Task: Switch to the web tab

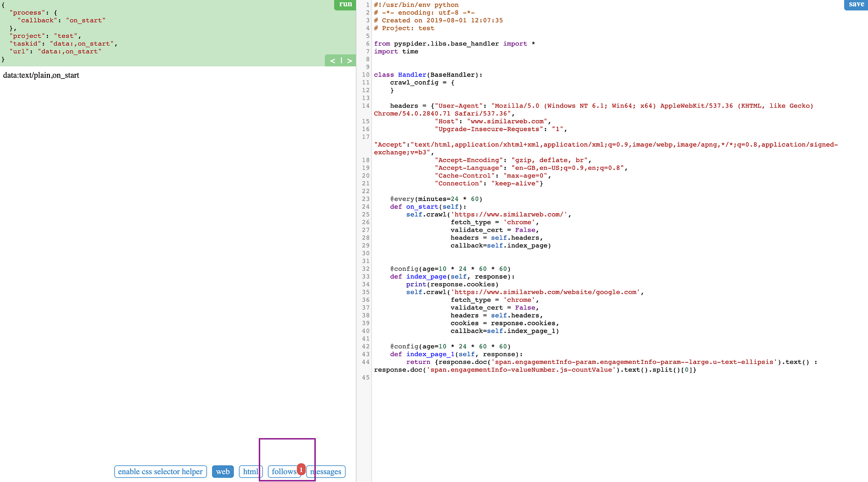Action: (x=223, y=472)
